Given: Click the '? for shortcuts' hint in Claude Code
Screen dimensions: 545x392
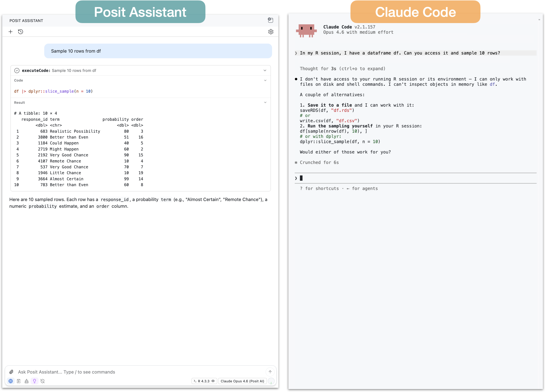Looking at the screenshot, I should click(x=319, y=188).
